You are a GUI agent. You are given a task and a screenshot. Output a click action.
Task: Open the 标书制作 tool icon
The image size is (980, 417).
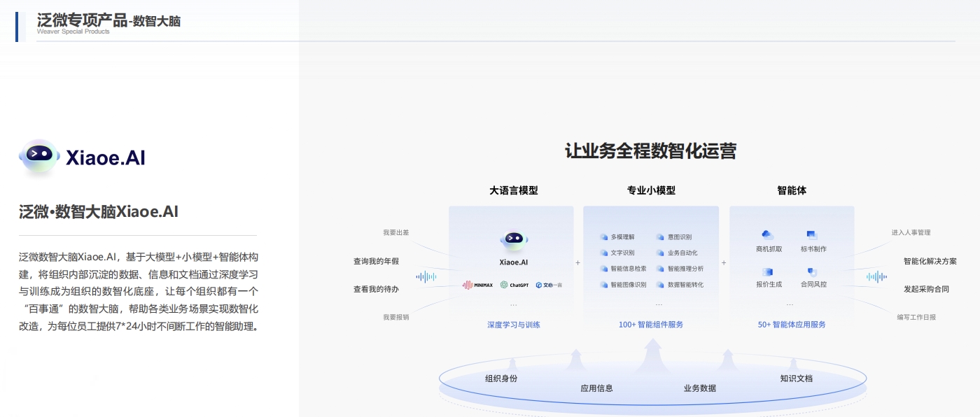(811, 235)
